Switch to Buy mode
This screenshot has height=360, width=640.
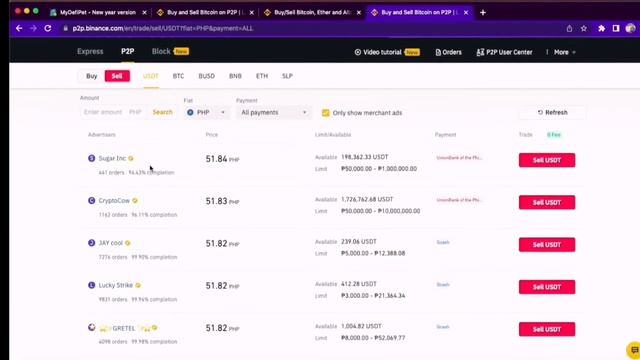[91, 76]
